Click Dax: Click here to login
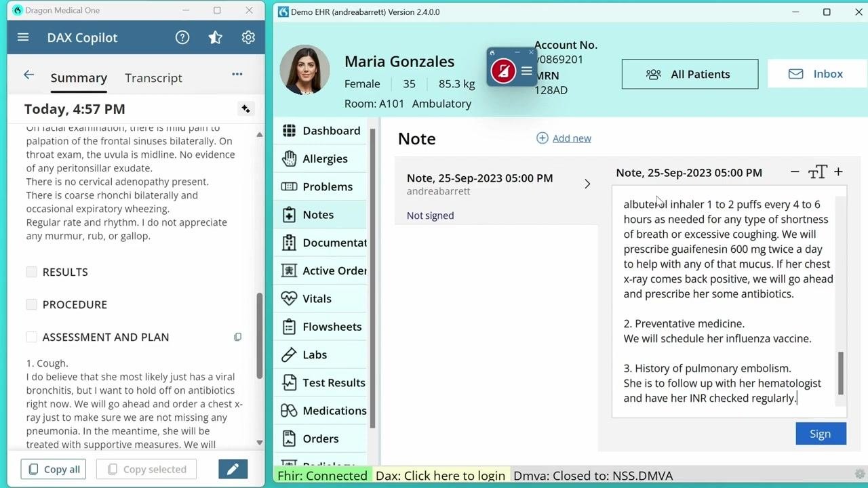868x488 pixels. coord(440,476)
